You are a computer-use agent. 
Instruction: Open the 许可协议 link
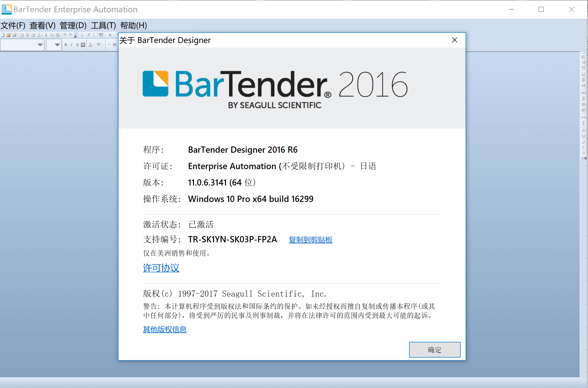(161, 268)
